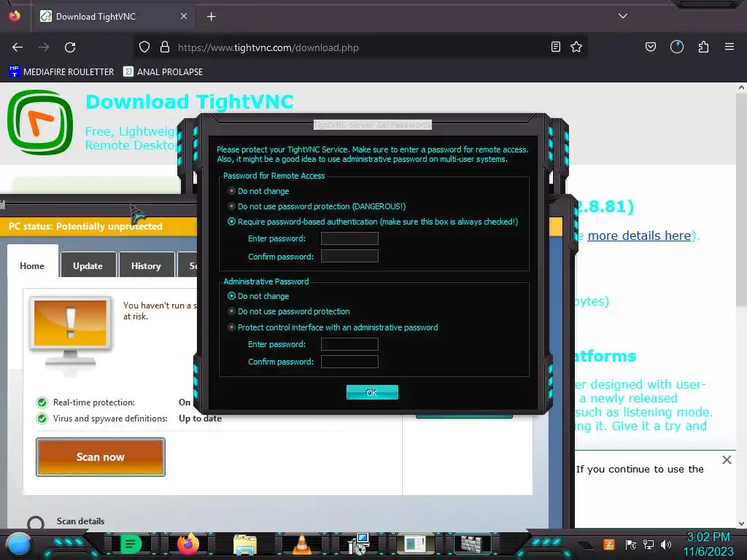Open the Java update tray icon
This screenshot has width=747, height=560.
[x=609, y=544]
